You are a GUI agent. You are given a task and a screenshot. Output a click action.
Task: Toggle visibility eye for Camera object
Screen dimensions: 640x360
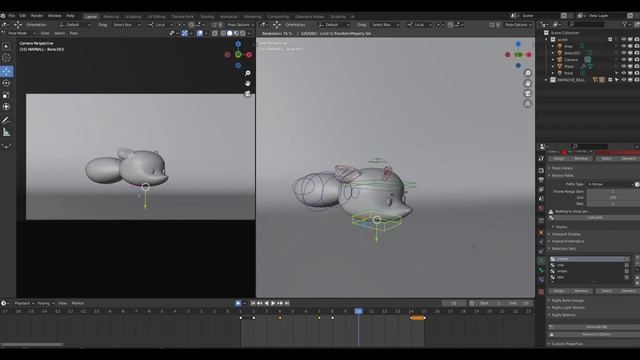623,60
